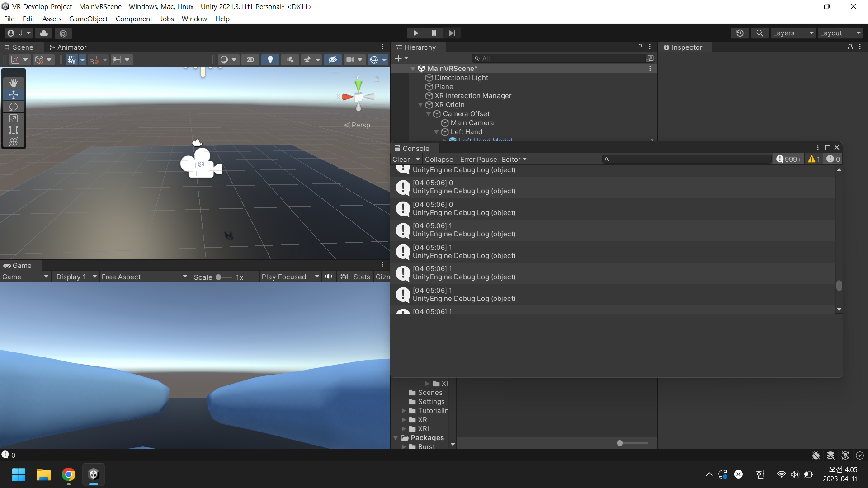Open the Layers dropdown
This screenshot has height=488, width=868.
[793, 33]
